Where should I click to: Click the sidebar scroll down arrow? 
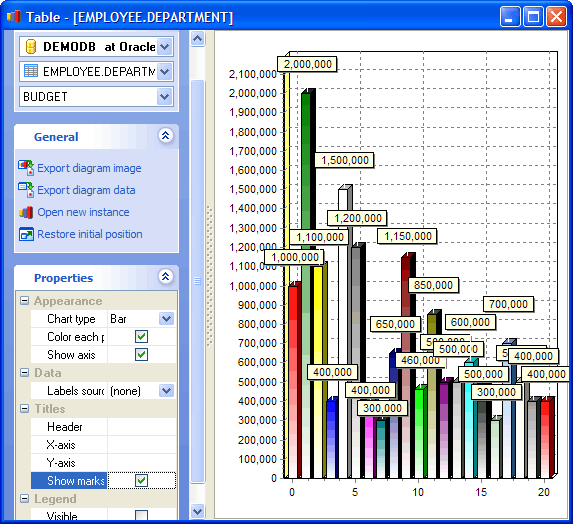(198, 511)
